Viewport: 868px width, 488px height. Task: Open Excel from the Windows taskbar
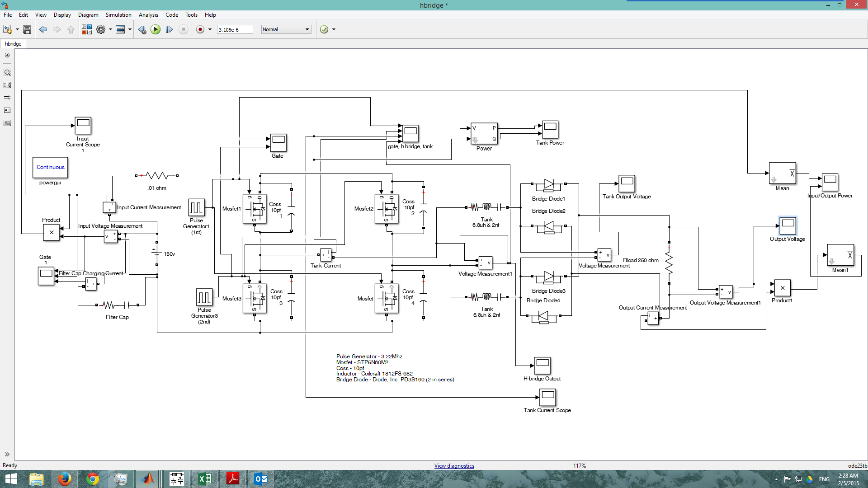click(204, 479)
